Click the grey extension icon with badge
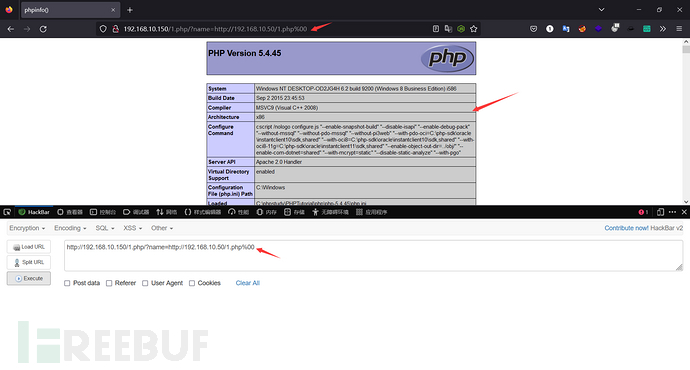This screenshot has height=370, width=690. [x=615, y=28]
